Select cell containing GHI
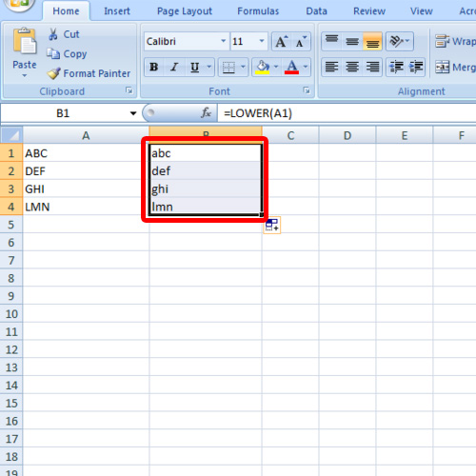 coord(86,188)
